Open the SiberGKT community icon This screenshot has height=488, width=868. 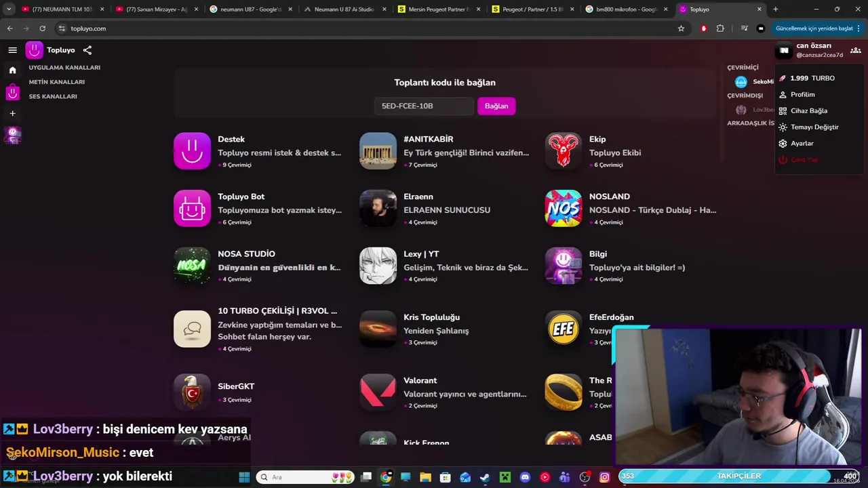[x=192, y=391]
